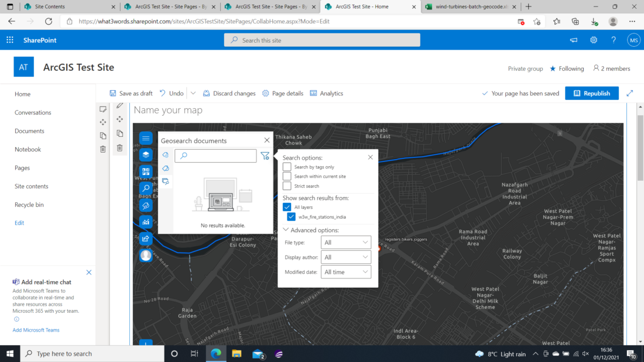Click the Geosearch documents search field
Screen dimensions: 644x362
click(x=215, y=156)
